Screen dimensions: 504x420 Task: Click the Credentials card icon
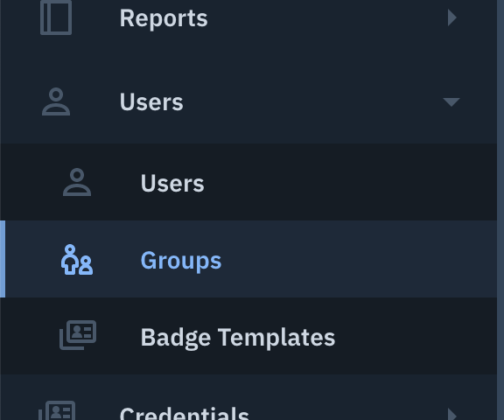point(57,410)
